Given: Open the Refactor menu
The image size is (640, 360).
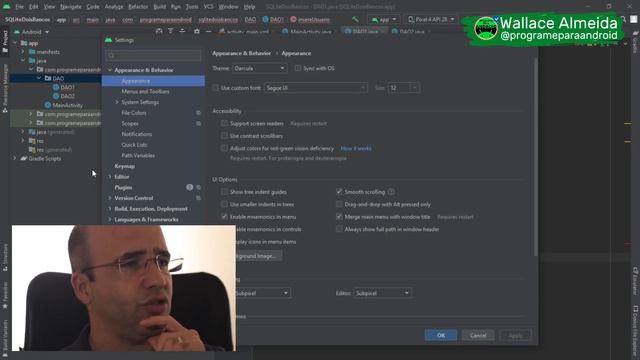Looking at the screenshot, I should click(x=138, y=7).
